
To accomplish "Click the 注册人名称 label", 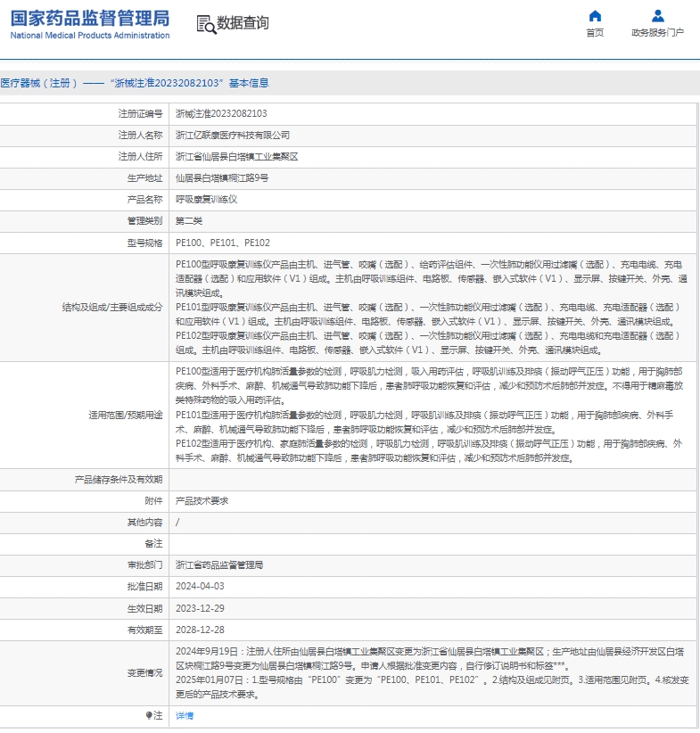I will [140, 136].
